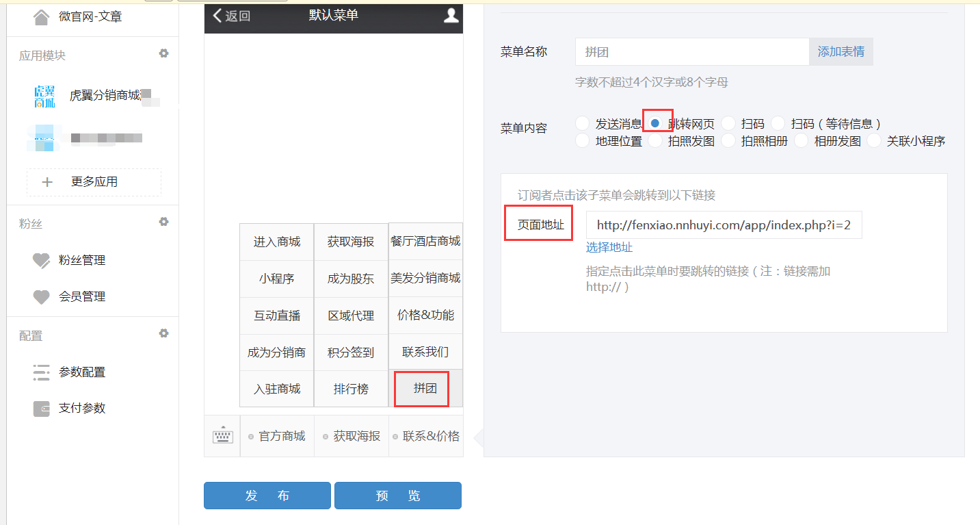Viewport: 980px width, 525px height.
Task: Select the 联系我们 submenu item
Action: [x=425, y=352]
